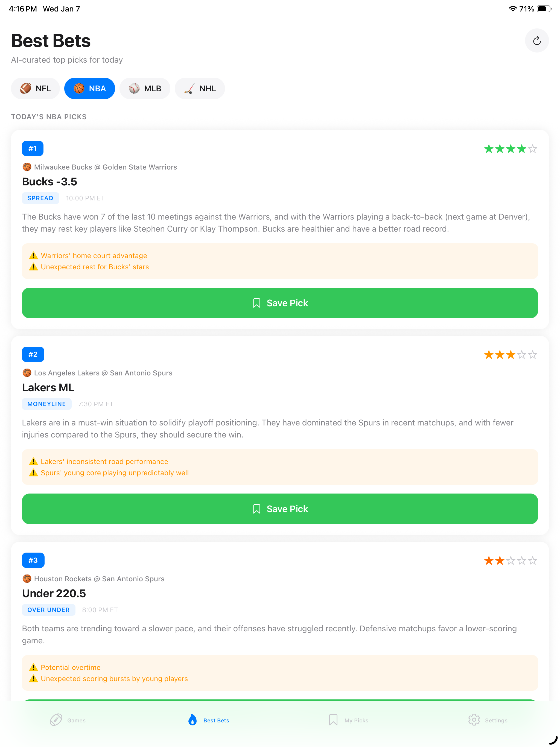Tap the two-star rating on Under 220.5
This screenshot has height=747, width=560.
(510, 561)
